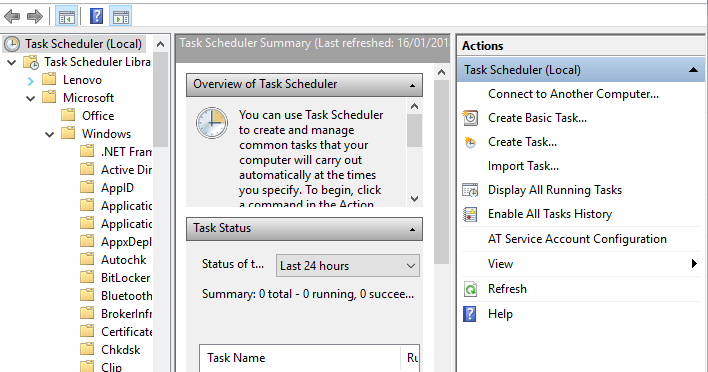The height and width of the screenshot is (372, 708).
Task: Click the Autochk folder icon
Action: (x=87, y=259)
